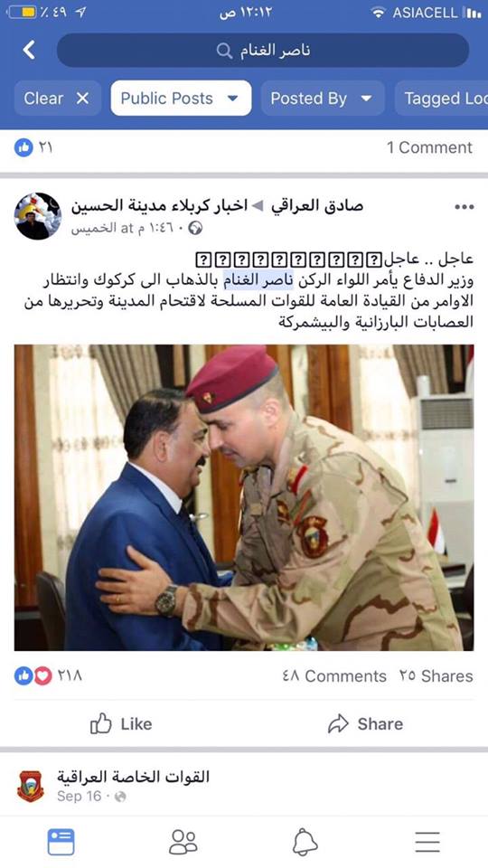The width and height of the screenshot is (488, 868).
Task: View the 48 Comments on the post
Action: (x=334, y=676)
